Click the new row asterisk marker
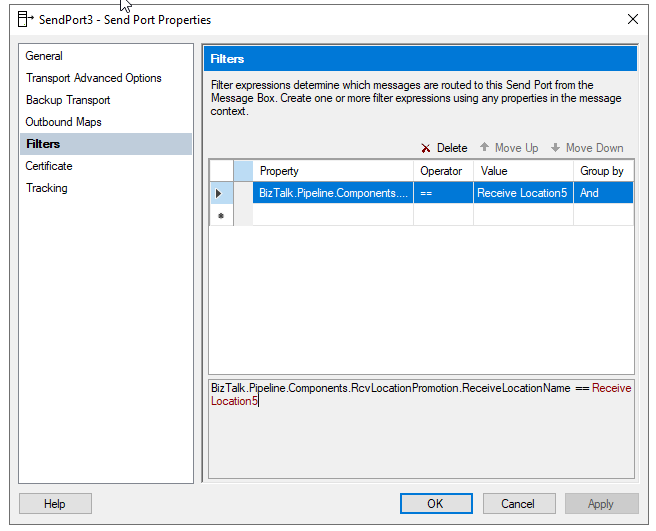Screen dimensions: 656x531 click(219, 215)
